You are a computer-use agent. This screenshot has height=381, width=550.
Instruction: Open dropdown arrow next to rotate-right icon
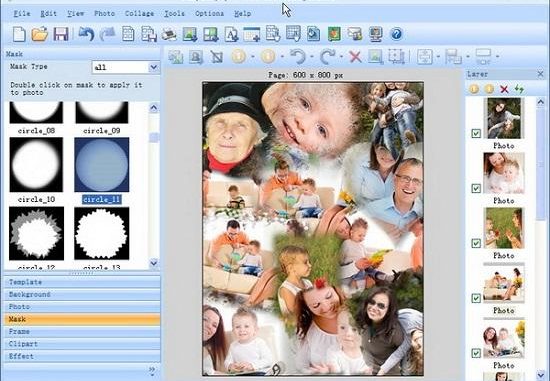pos(342,56)
